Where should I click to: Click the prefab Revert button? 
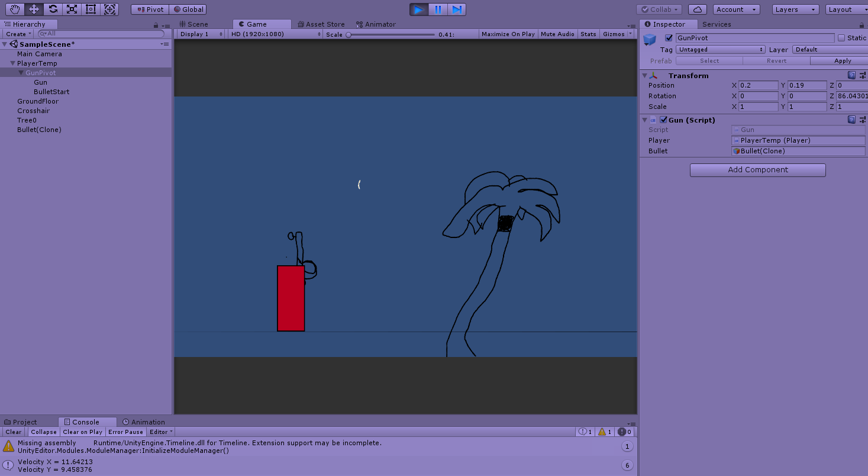pyautogui.click(x=776, y=61)
